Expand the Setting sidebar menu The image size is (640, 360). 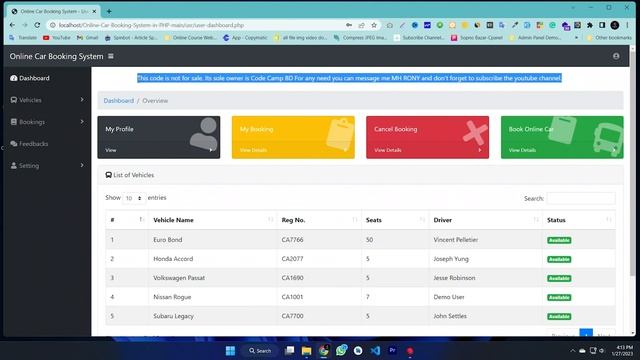(47, 165)
